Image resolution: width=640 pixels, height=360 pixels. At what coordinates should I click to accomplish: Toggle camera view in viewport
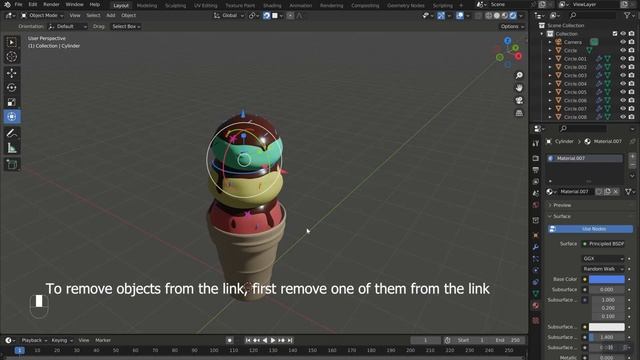pos(519,100)
